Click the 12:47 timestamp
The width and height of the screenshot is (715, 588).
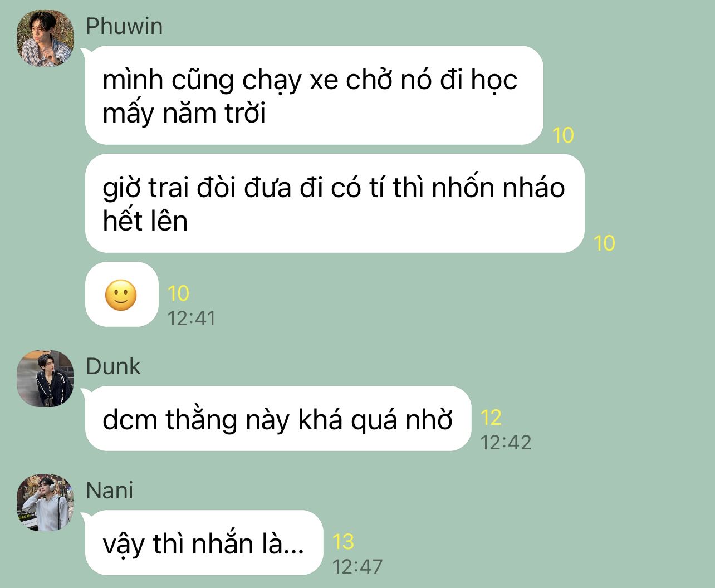click(357, 567)
